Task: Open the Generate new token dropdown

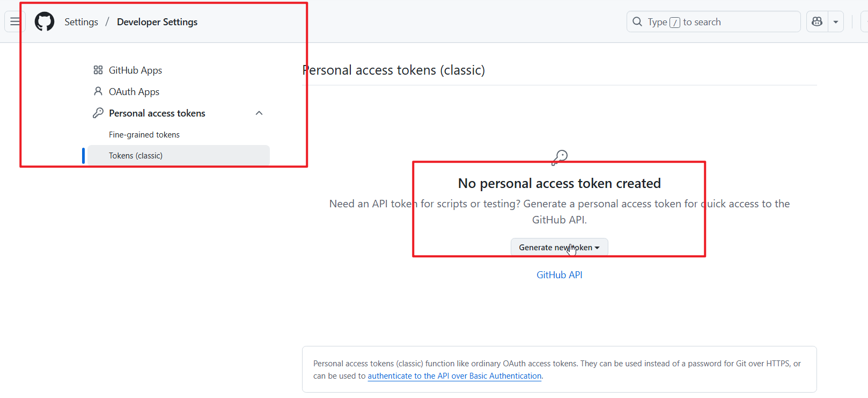Action: (x=559, y=247)
